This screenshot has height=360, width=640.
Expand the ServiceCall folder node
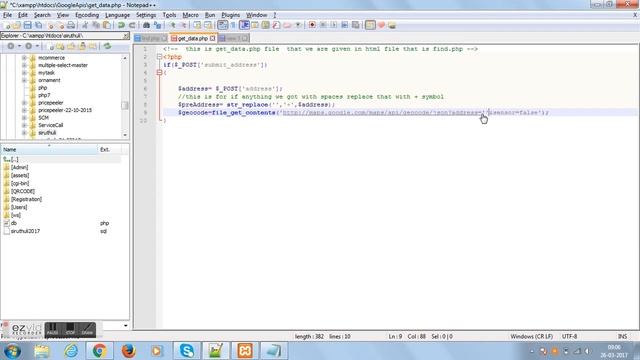(x=24, y=125)
